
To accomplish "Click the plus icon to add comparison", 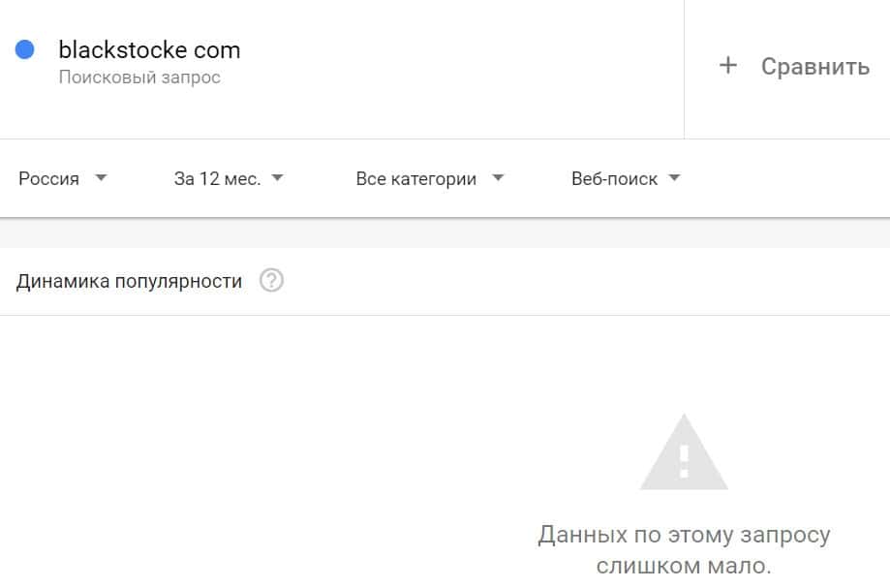I will [x=728, y=66].
